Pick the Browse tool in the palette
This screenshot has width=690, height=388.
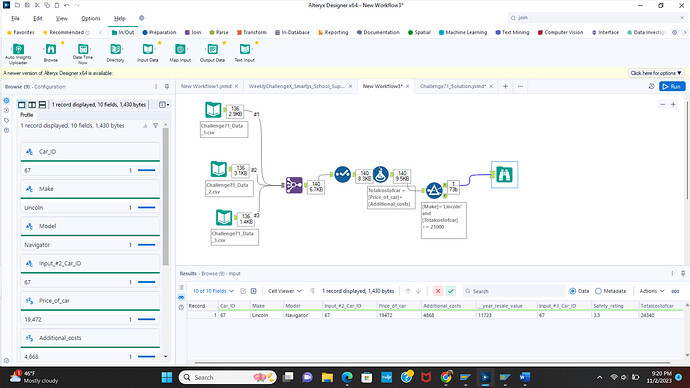51,53
